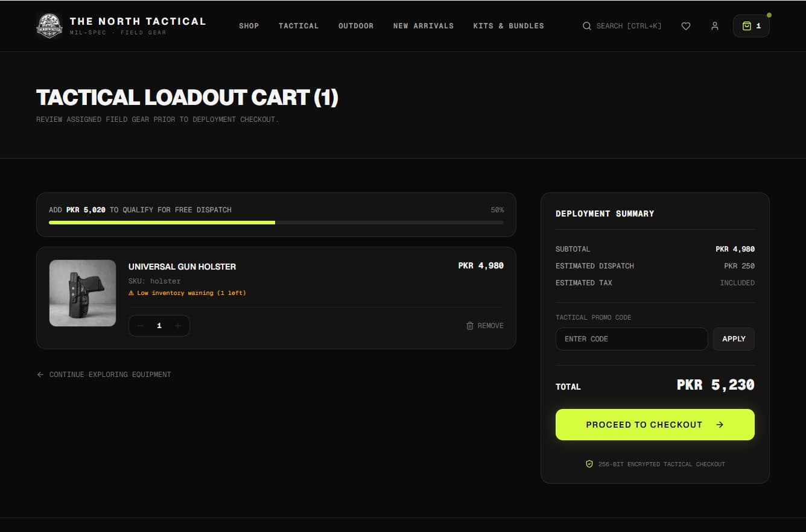Go to New Arrivals
Screen dimensions: 806x532
424,26
